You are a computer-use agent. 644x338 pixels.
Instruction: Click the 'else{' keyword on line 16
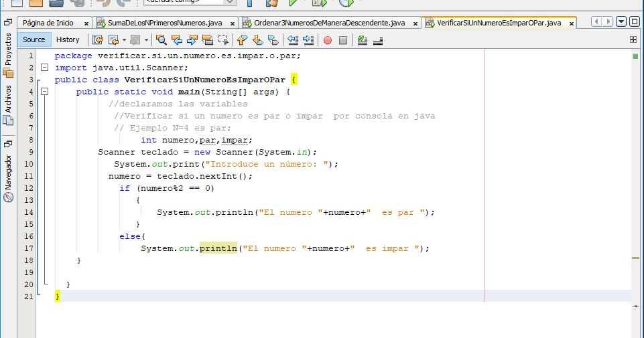point(132,236)
